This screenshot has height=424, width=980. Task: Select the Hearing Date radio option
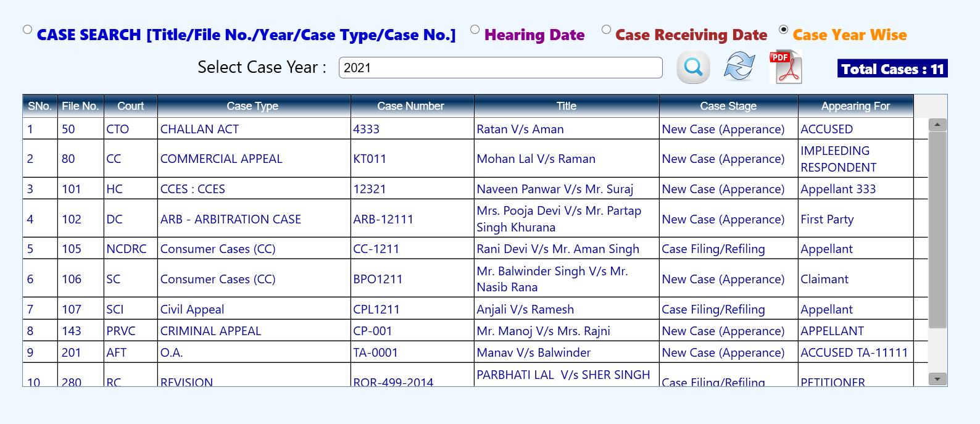tap(475, 30)
